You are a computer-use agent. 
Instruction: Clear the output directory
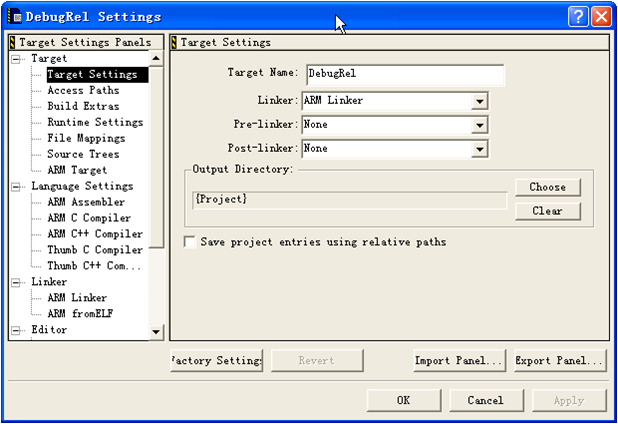(x=547, y=211)
